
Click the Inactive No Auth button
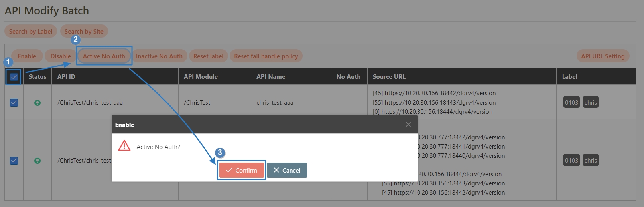coord(159,56)
